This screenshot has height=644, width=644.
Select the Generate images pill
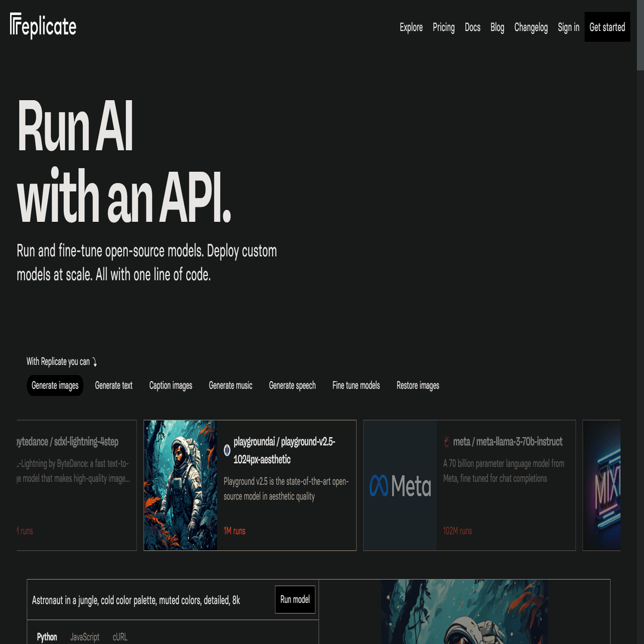(x=55, y=385)
